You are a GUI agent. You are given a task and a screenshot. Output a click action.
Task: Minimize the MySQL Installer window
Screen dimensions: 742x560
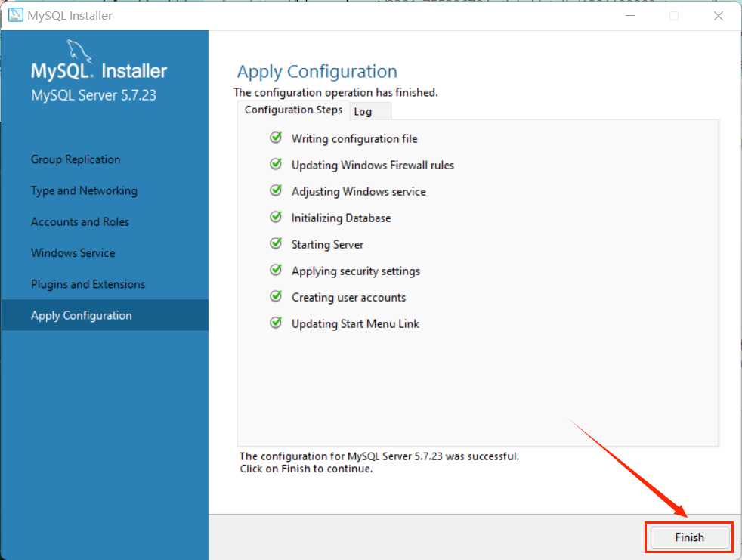[630, 16]
